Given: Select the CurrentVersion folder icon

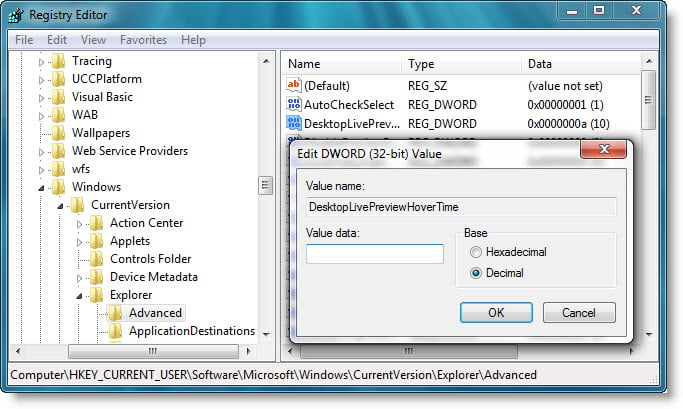Looking at the screenshot, I should click(78, 205).
